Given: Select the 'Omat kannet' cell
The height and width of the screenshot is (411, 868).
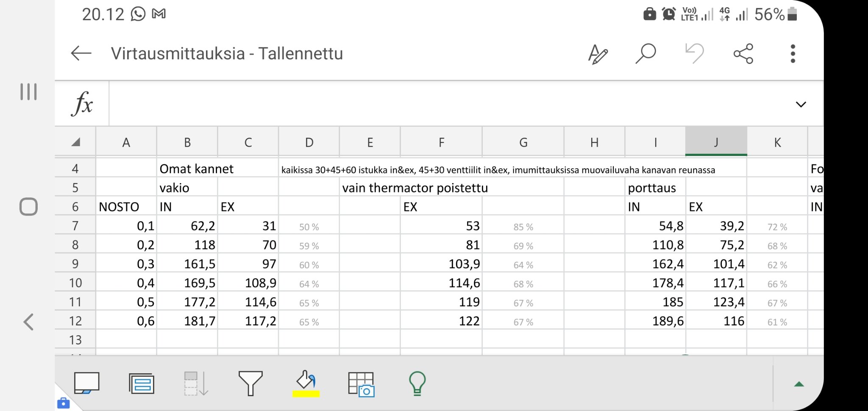Looking at the screenshot, I should [196, 169].
